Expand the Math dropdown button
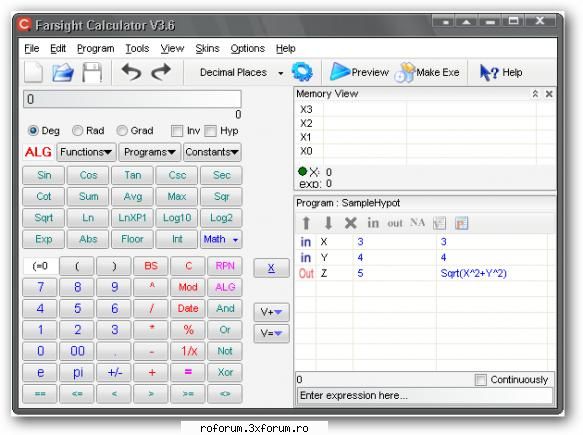Screen dimensions: 583x435 coord(221,239)
